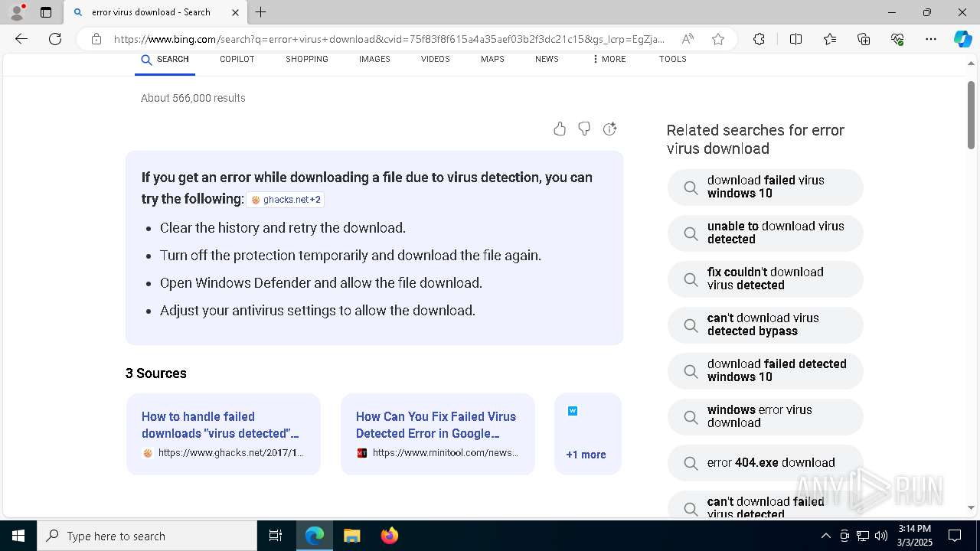Open the TOOLS search options

(x=672, y=59)
